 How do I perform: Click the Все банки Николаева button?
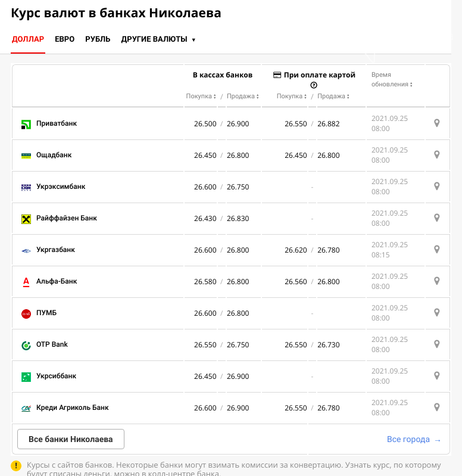[71, 439]
